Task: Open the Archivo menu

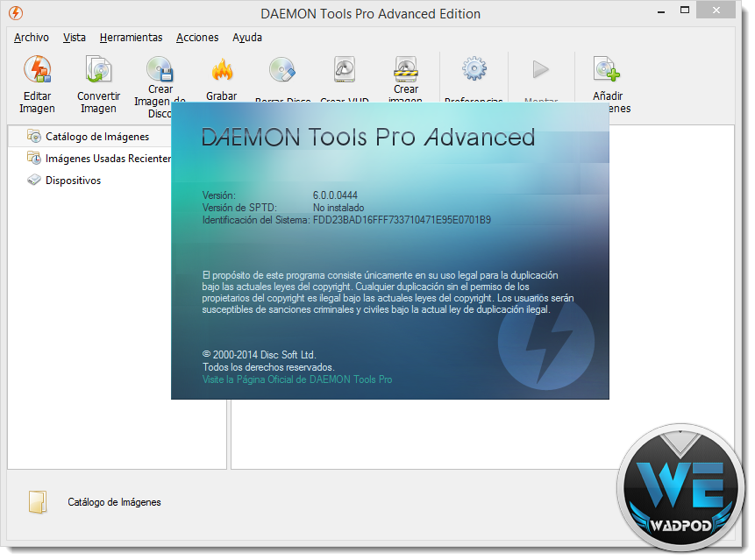Action: point(32,38)
